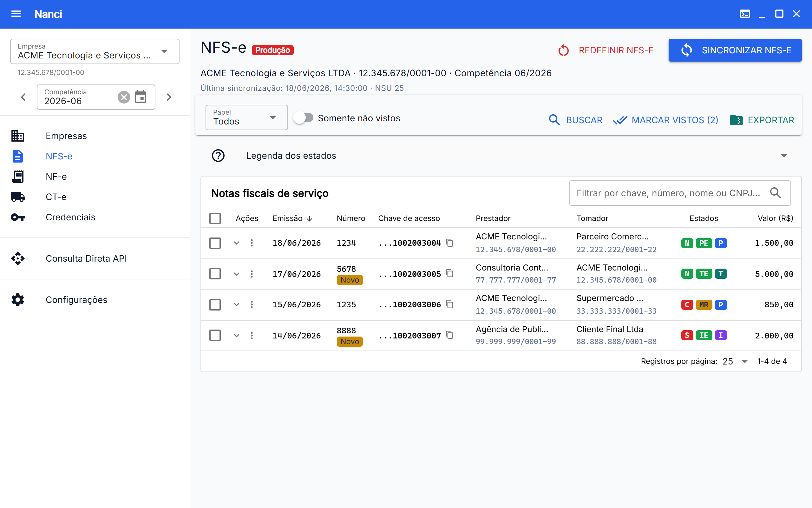Click the REDEFINIR NFS-E button
This screenshot has width=812, height=508.
[605, 50]
